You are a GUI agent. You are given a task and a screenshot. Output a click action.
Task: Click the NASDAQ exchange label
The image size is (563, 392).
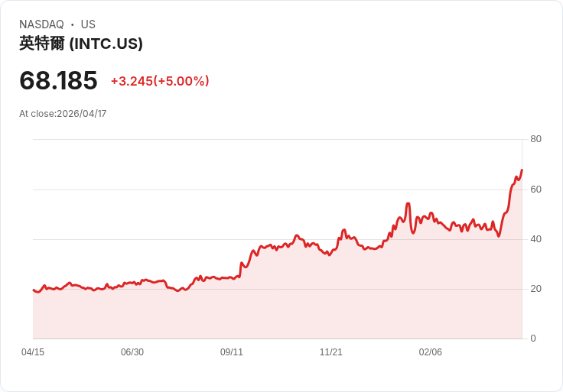41,24
